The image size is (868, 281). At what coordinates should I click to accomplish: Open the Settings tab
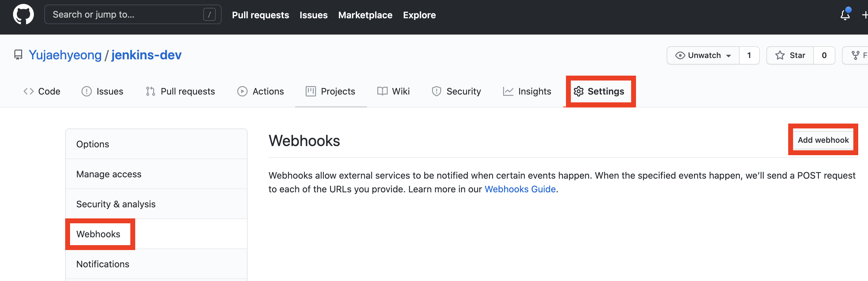click(x=599, y=91)
